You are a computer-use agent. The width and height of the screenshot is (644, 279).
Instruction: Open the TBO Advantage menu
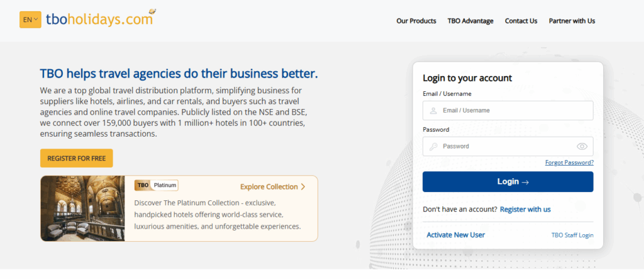pos(470,21)
